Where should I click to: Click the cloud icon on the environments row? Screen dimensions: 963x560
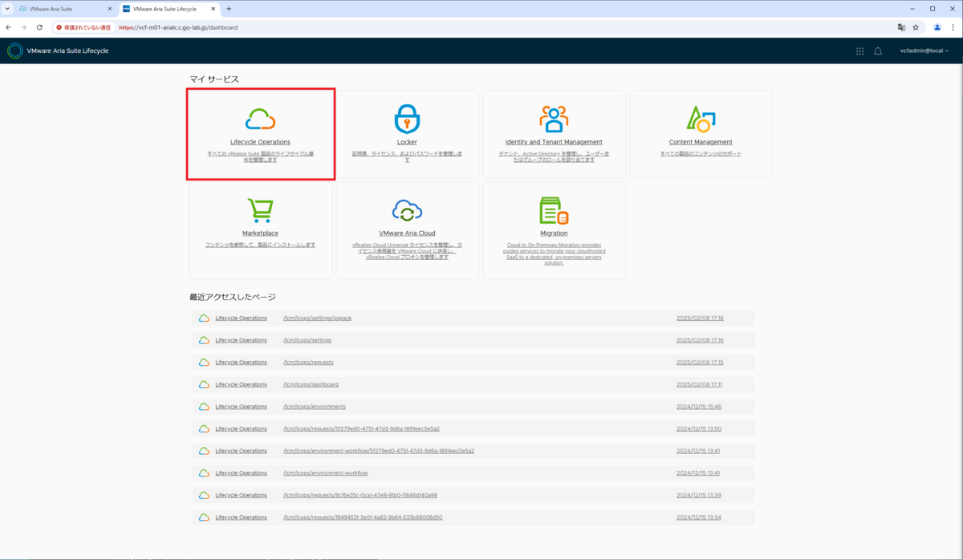[204, 407]
